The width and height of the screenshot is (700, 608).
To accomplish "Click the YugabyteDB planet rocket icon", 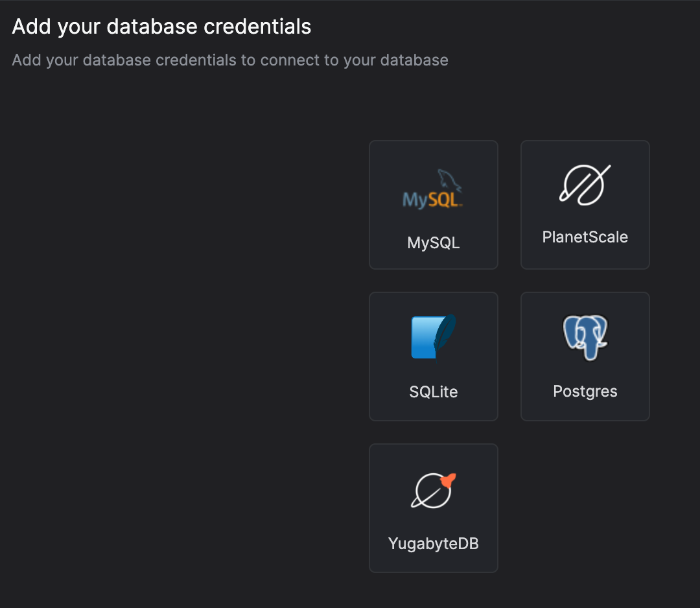I will click(433, 491).
